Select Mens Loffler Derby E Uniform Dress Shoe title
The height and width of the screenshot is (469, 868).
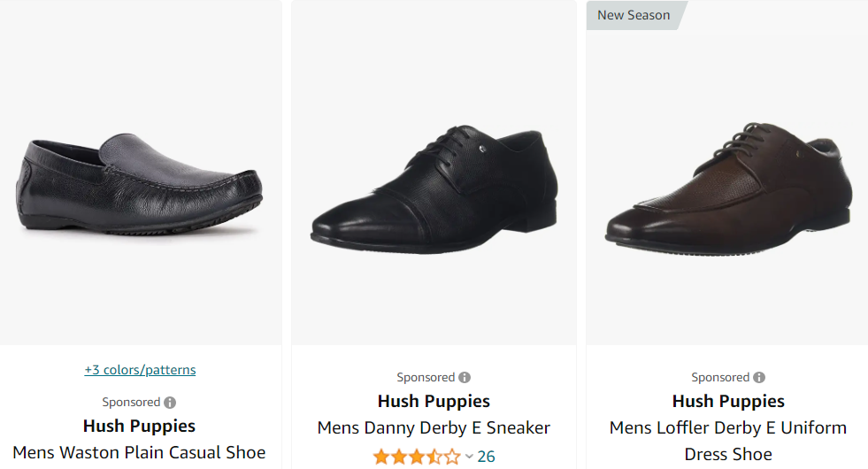(x=728, y=441)
